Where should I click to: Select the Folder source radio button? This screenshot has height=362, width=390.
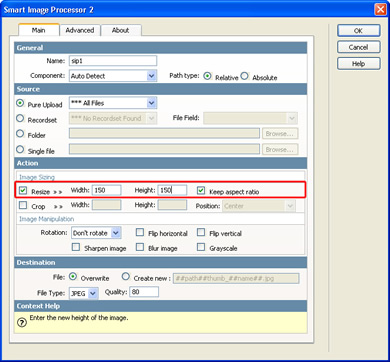[20, 134]
